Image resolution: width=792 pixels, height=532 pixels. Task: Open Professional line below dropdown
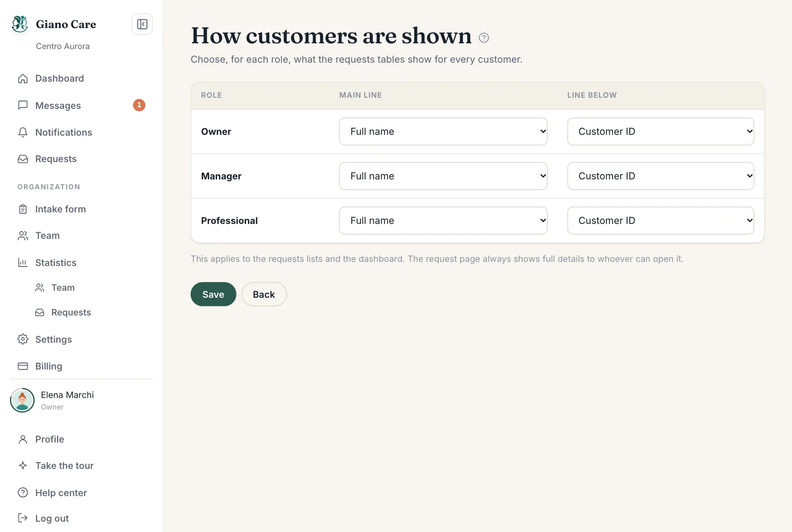tap(660, 221)
